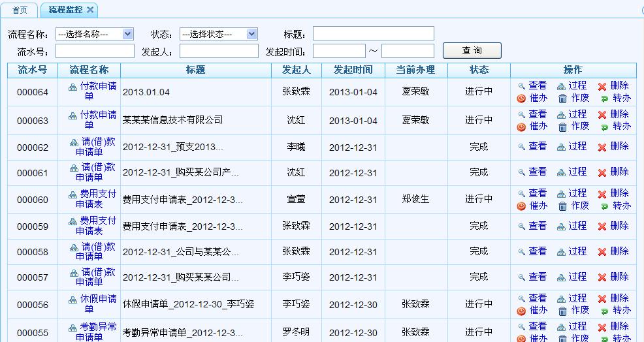Click 作废 icon for row 000056
The image size is (644, 342).
[x=562, y=311]
